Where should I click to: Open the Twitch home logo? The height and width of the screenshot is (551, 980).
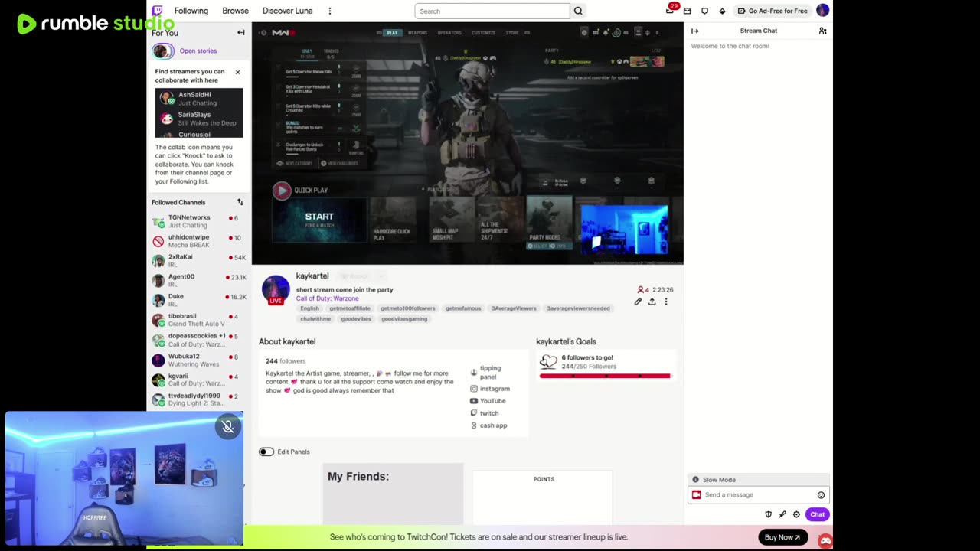[157, 11]
